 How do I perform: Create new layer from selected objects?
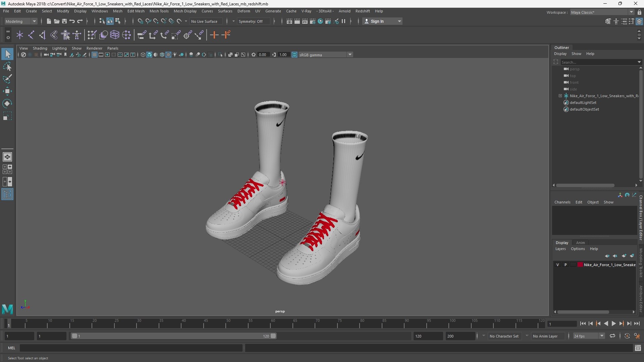[632, 256]
